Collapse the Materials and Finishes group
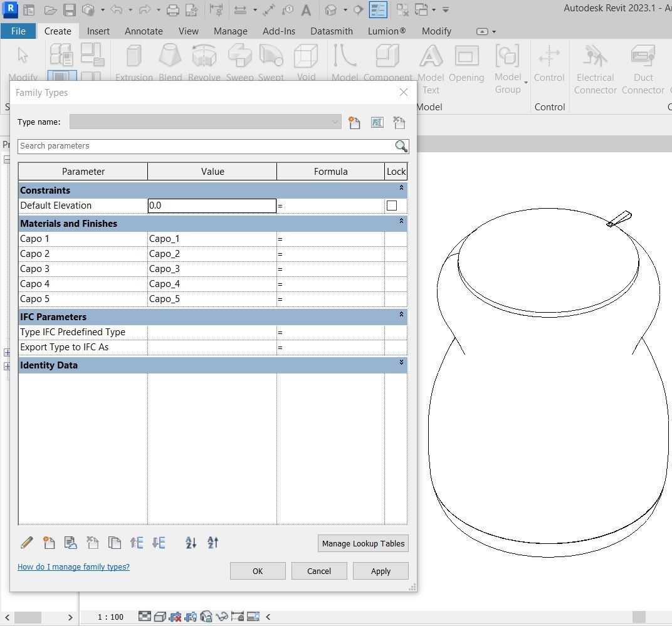 pyautogui.click(x=401, y=221)
